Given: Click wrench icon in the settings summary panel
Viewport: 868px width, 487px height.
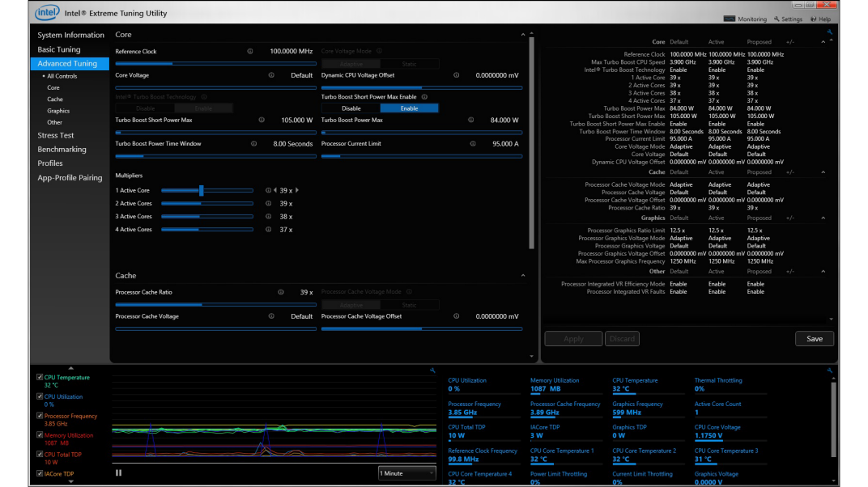Looking at the screenshot, I should [830, 32].
